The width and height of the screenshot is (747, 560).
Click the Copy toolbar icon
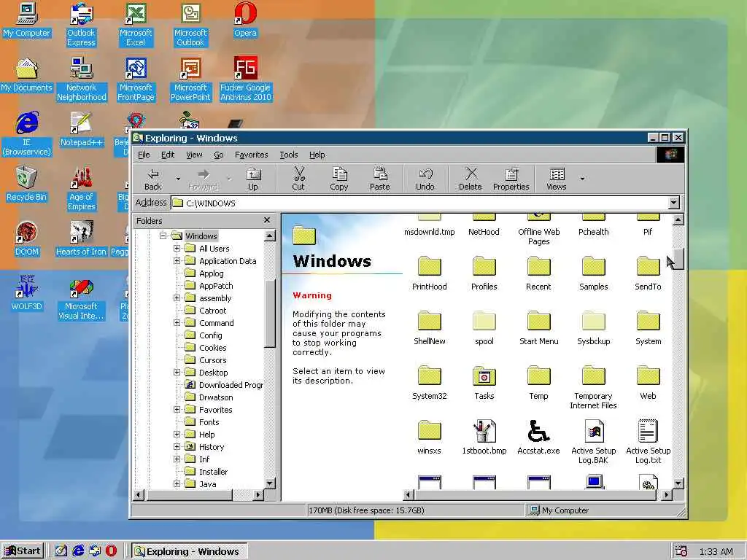(339, 179)
